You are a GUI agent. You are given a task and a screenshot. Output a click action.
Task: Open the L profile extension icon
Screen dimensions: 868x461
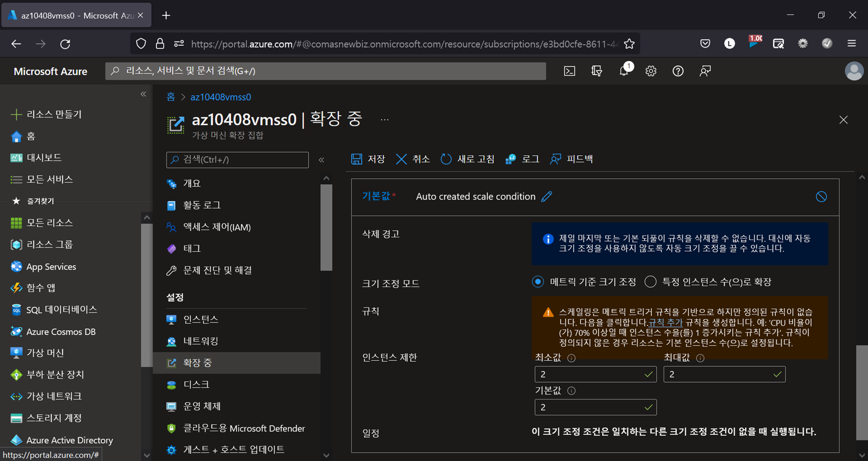730,44
